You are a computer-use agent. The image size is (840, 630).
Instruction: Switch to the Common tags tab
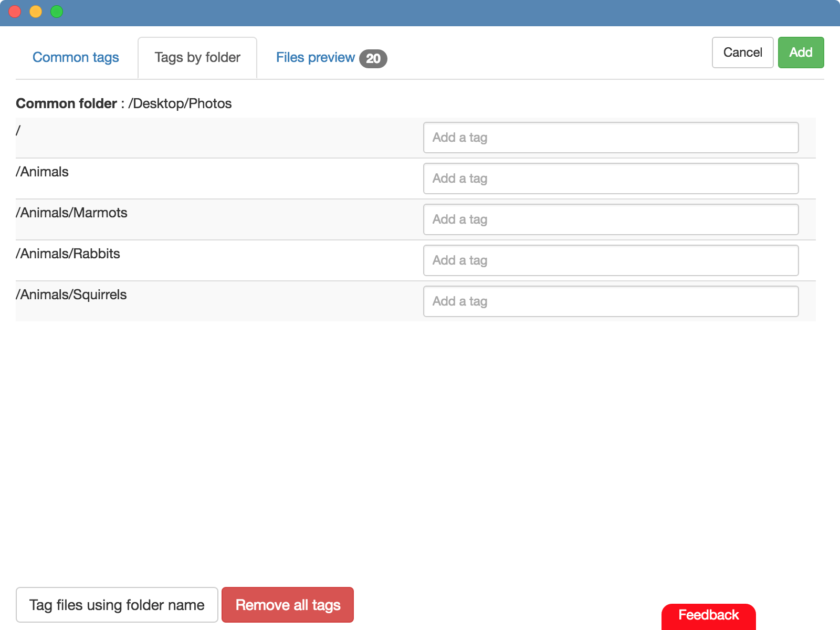coord(76,57)
